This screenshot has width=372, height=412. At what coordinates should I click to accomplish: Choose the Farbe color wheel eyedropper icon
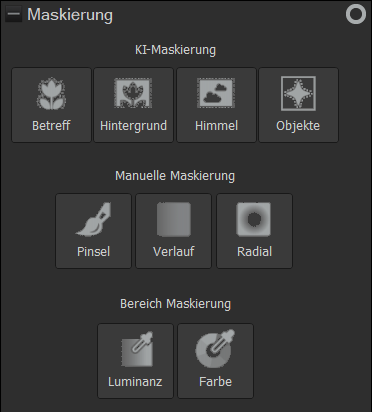pos(215,349)
